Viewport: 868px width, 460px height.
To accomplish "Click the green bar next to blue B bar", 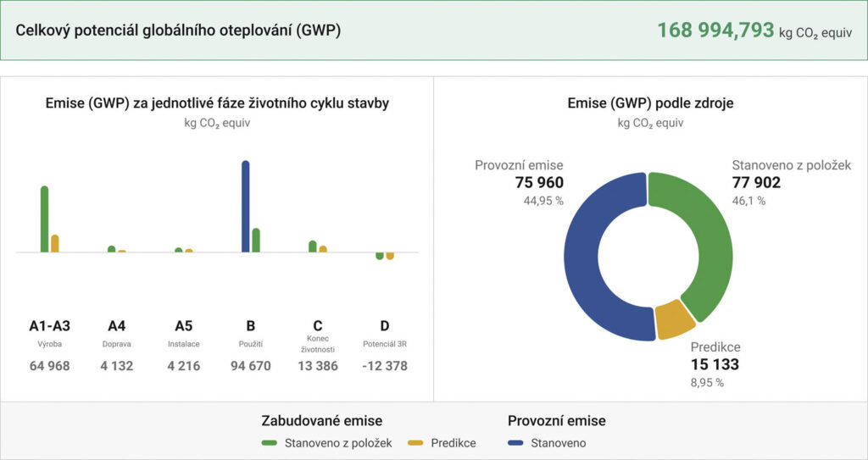I will [x=256, y=240].
